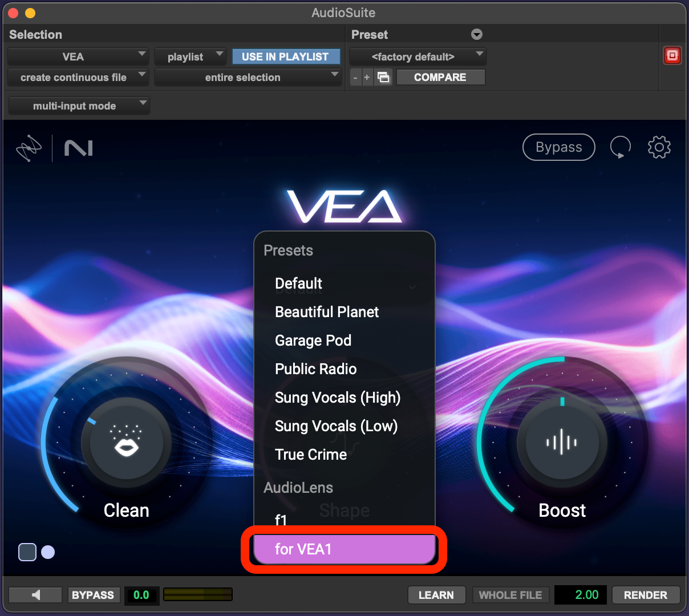The height and width of the screenshot is (616, 689).
Task: Toggle USE IN PLAYLIST button
Action: point(285,56)
